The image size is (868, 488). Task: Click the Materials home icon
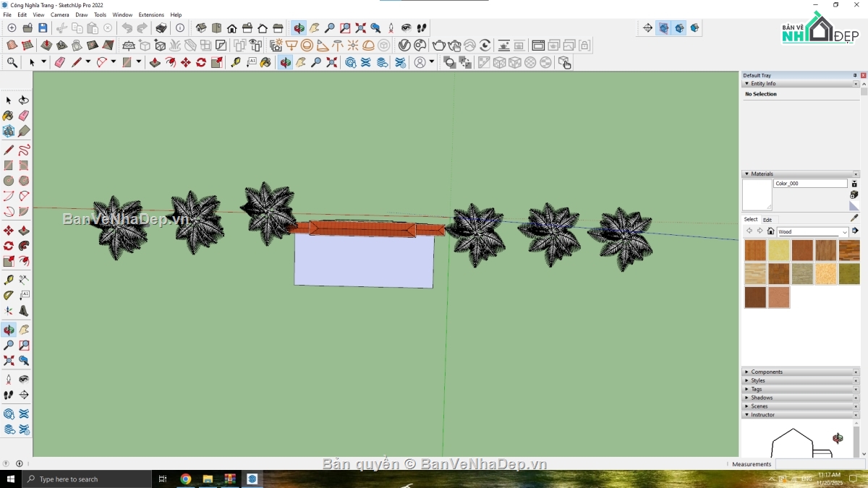pyautogui.click(x=770, y=231)
